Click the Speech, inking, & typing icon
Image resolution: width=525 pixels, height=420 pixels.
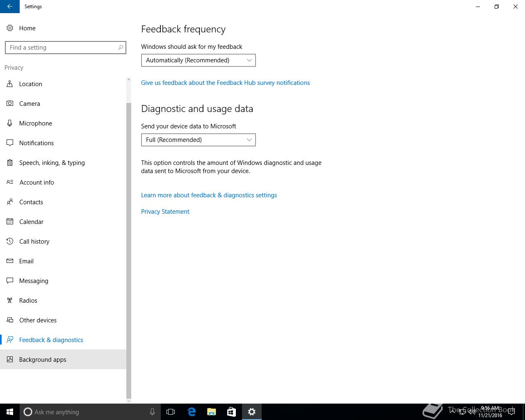pos(10,162)
